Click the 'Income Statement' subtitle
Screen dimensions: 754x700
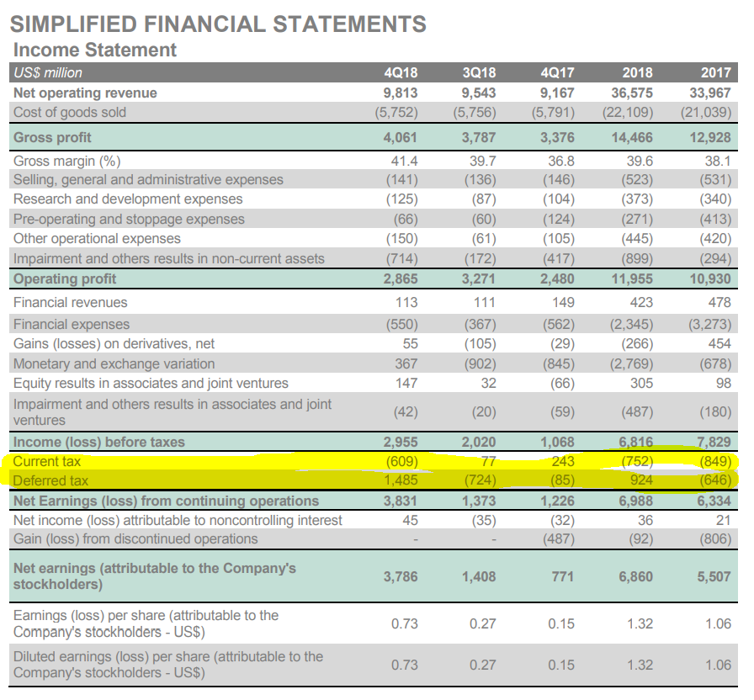click(x=95, y=50)
